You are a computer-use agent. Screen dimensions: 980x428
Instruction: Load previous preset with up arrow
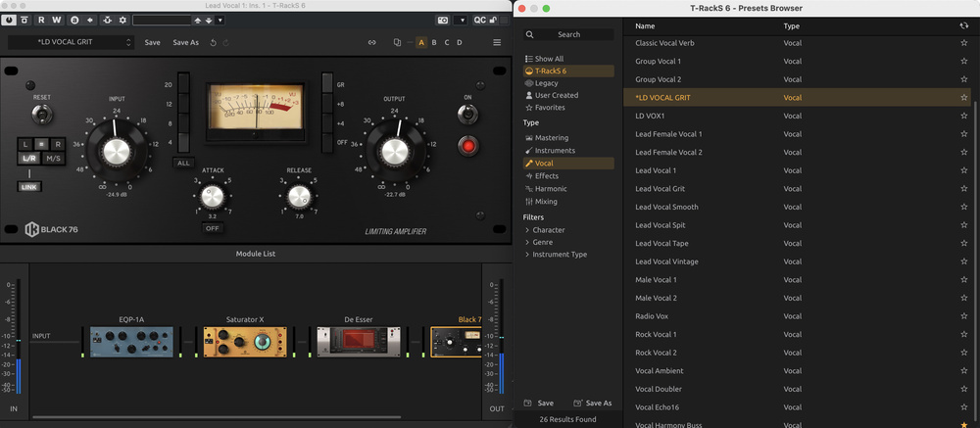[x=198, y=20]
